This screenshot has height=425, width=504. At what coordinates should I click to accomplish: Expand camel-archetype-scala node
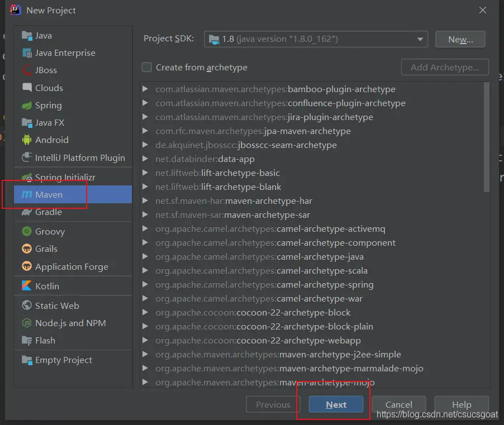point(145,270)
